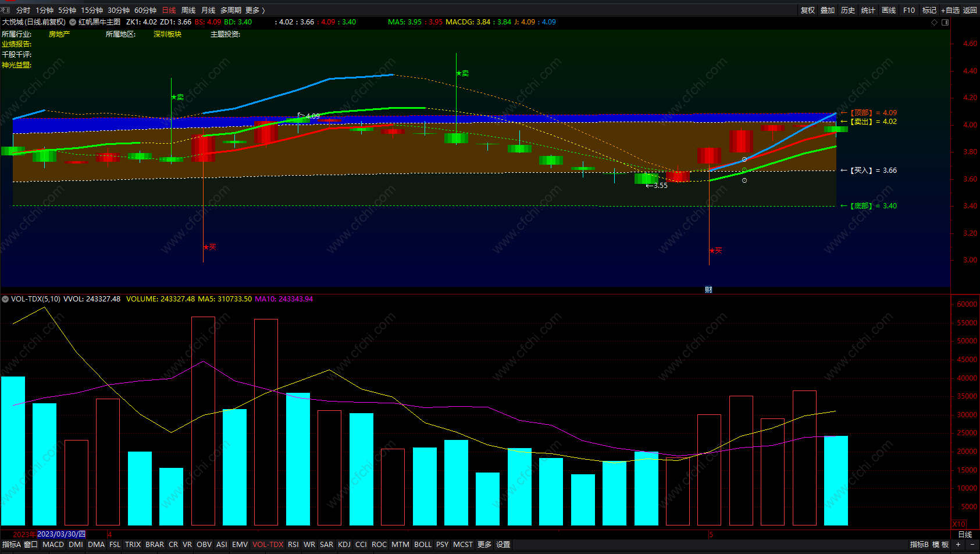This screenshot has height=554, width=980.
Task: Click the minus zoom icon in bottom bar
Action: pyautogui.click(x=972, y=545)
